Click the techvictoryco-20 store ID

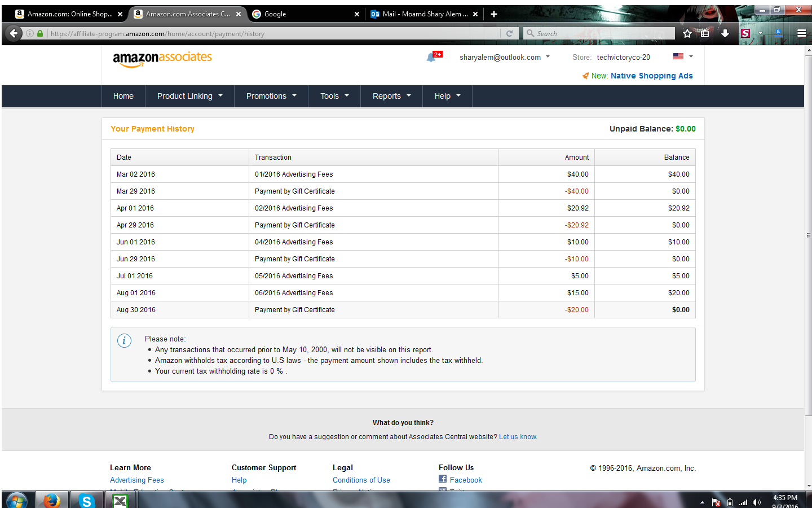coord(623,57)
